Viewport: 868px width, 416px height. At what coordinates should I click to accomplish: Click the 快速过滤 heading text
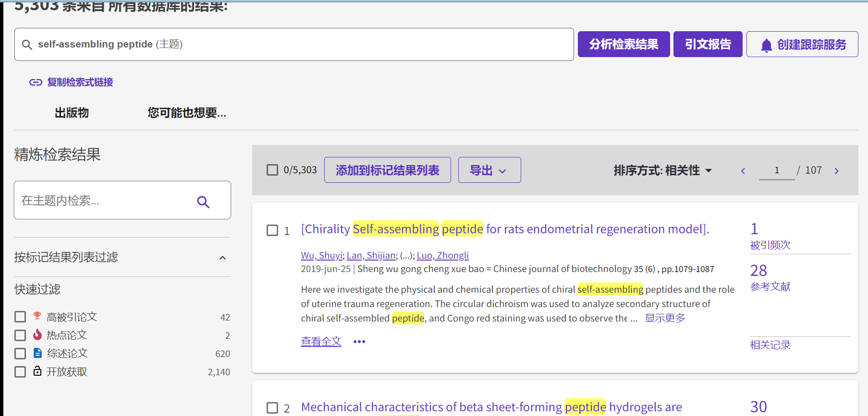[37, 289]
